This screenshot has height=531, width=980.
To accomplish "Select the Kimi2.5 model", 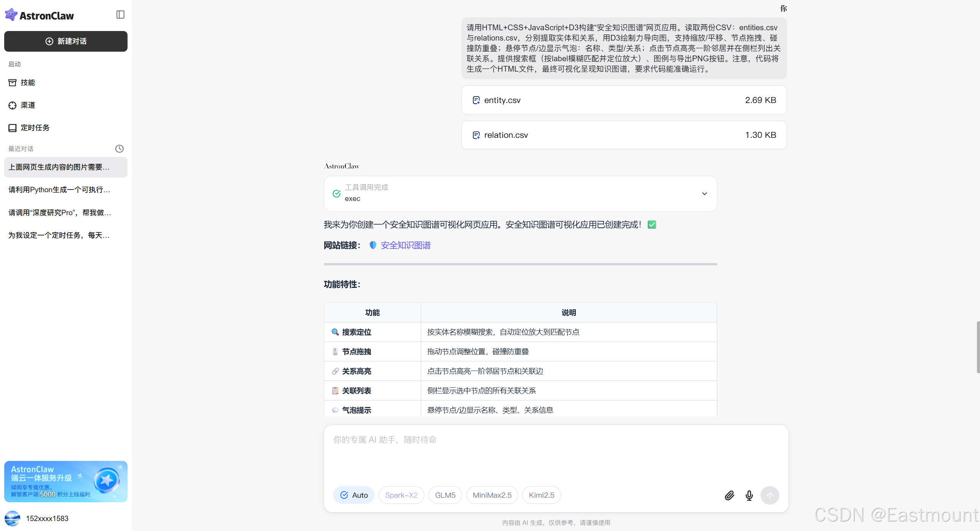I will tap(541, 495).
